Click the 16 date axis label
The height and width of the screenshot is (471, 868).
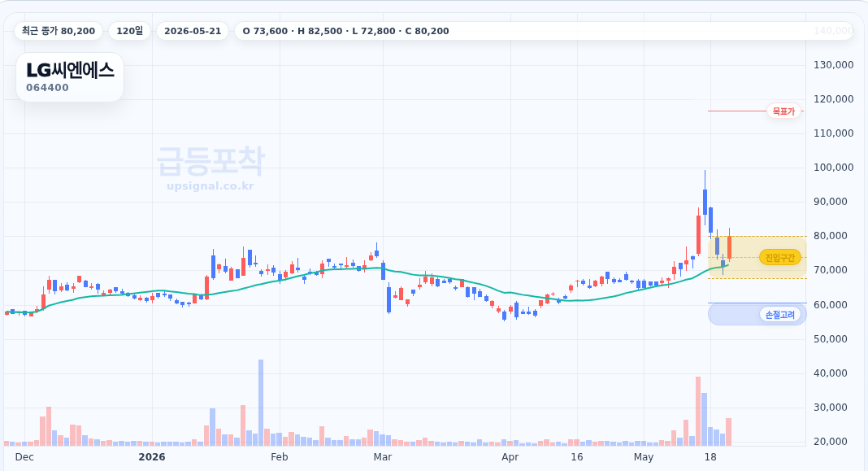pos(577,457)
